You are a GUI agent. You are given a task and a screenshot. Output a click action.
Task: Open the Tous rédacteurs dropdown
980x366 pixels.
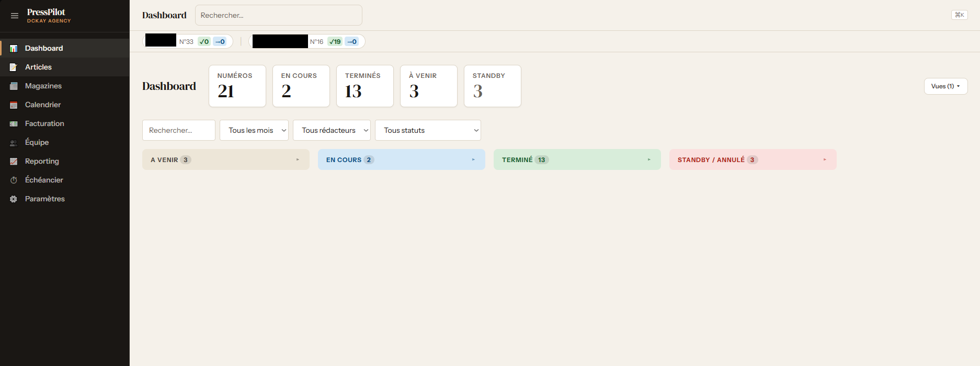[x=332, y=130]
